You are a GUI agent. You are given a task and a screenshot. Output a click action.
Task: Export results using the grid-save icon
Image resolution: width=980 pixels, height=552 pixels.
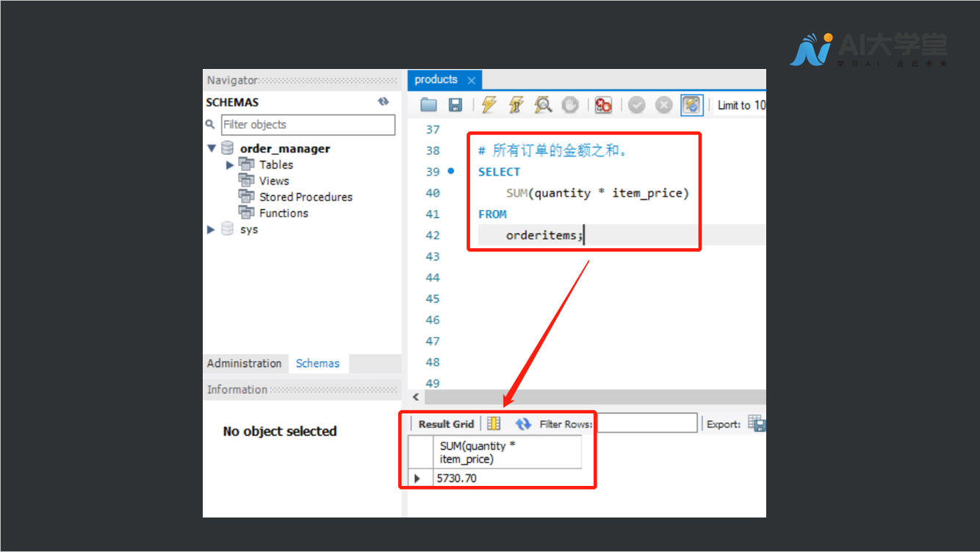click(757, 424)
